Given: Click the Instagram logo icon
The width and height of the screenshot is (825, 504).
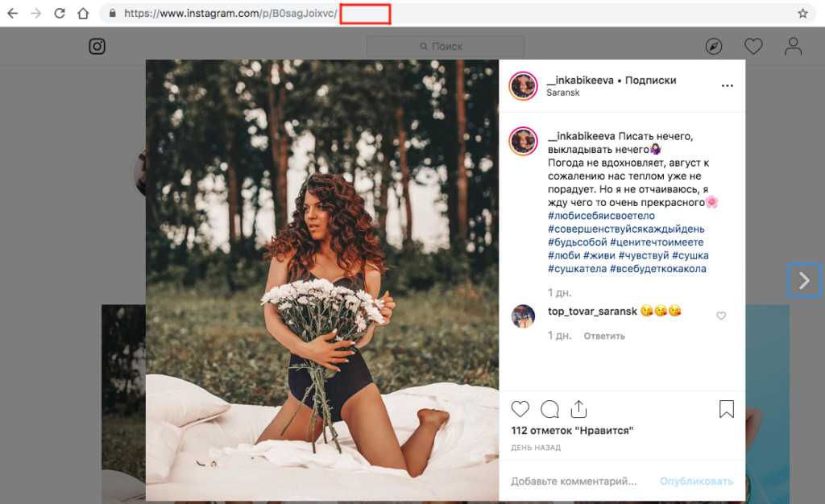Looking at the screenshot, I should coord(97,46).
